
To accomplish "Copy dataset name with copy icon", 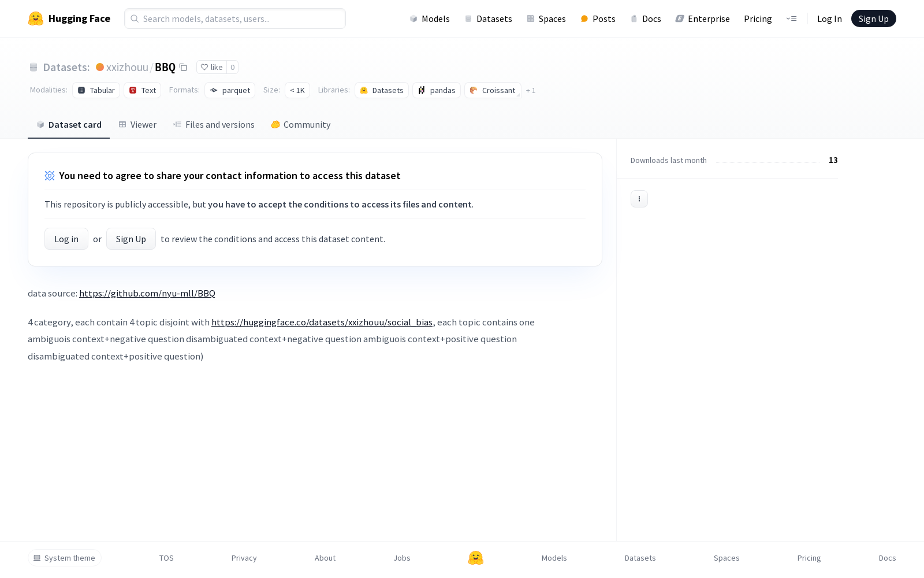I will (183, 67).
